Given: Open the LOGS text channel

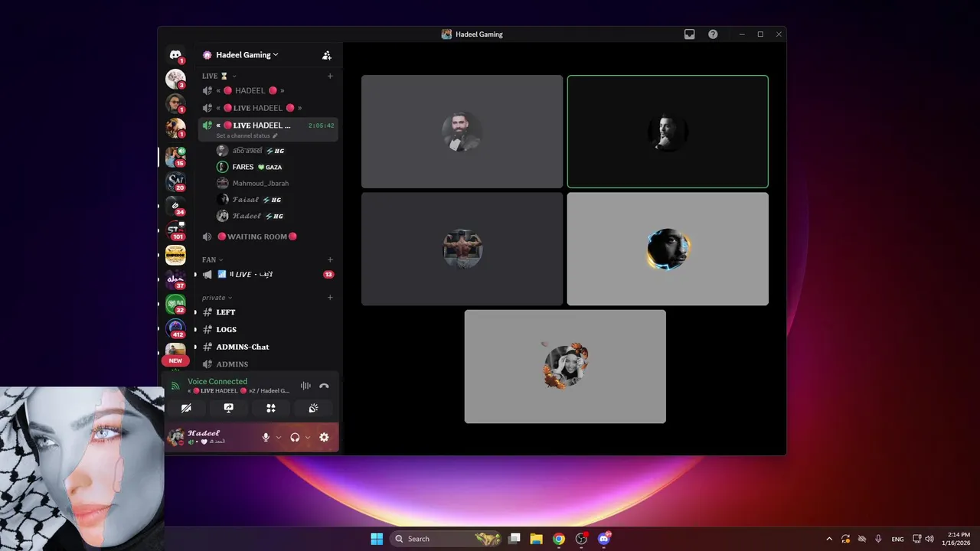Looking at the screenshot, I should 268,329.
